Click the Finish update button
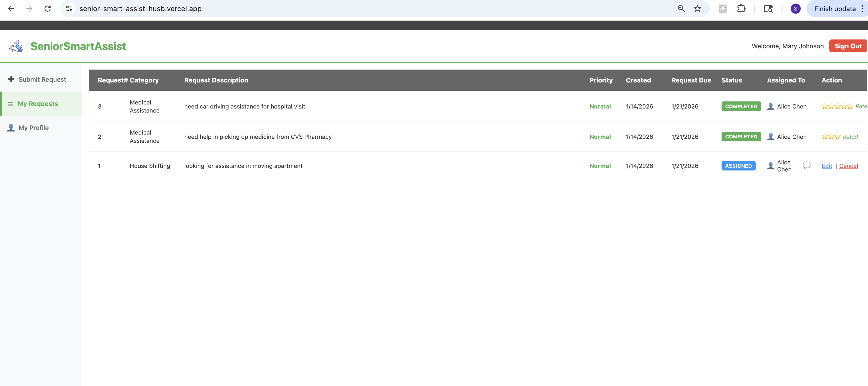 (834, 9)
